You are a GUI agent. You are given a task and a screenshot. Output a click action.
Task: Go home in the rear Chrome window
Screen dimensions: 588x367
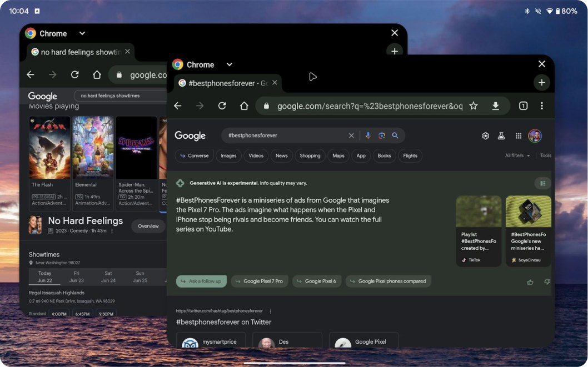click(97, 75)
